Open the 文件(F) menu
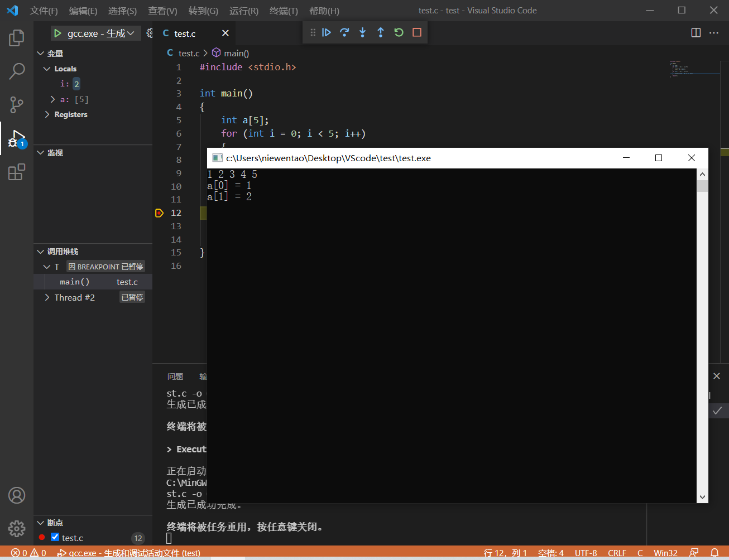Image resolution: width=729 pixels, height=560 pixels. 44,11
